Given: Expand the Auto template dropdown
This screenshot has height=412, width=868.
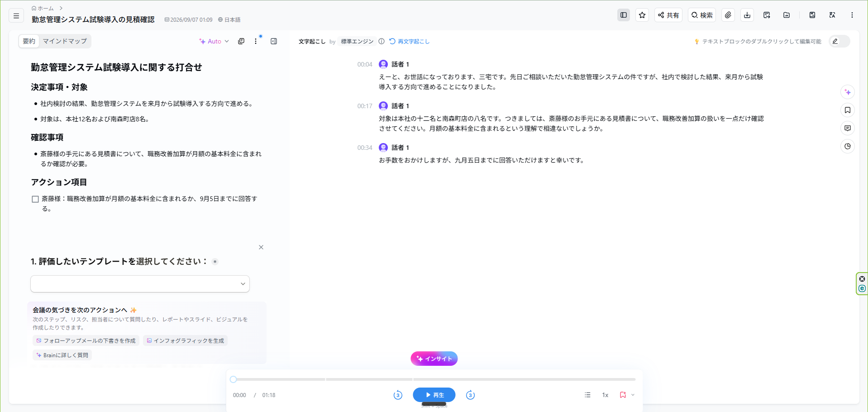Looking at the screenshot, I should 214,41.
